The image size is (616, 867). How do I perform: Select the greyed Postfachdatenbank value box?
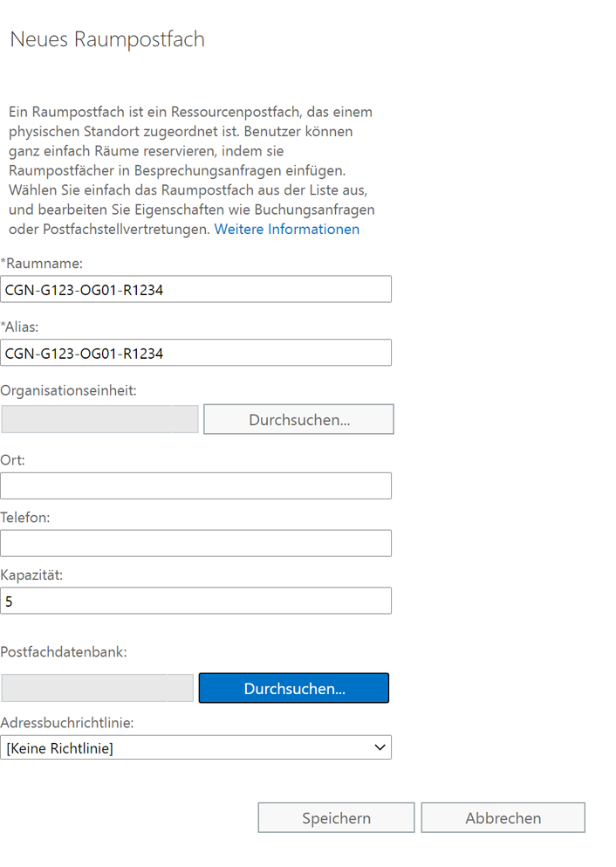(x=97, y=688)
